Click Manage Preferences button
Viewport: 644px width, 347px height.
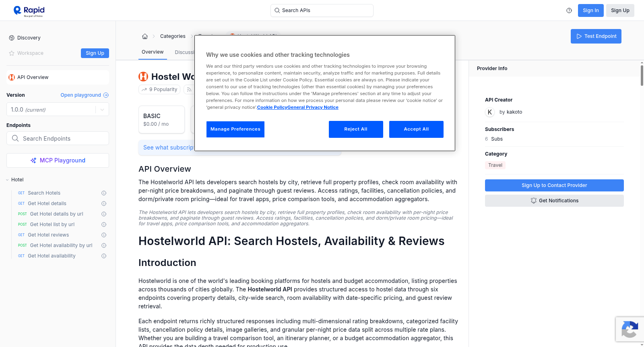(235, 129)
